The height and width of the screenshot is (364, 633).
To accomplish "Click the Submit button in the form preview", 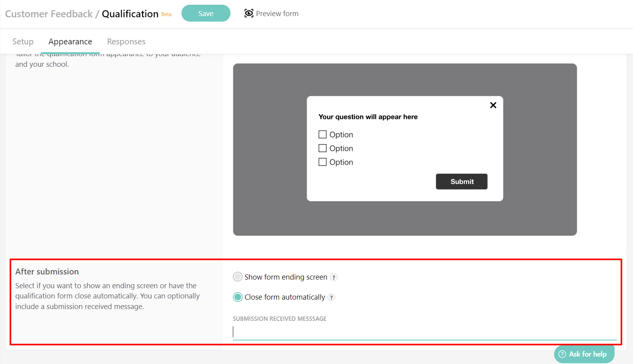I will pyautogui.click(x=461, y=181).
